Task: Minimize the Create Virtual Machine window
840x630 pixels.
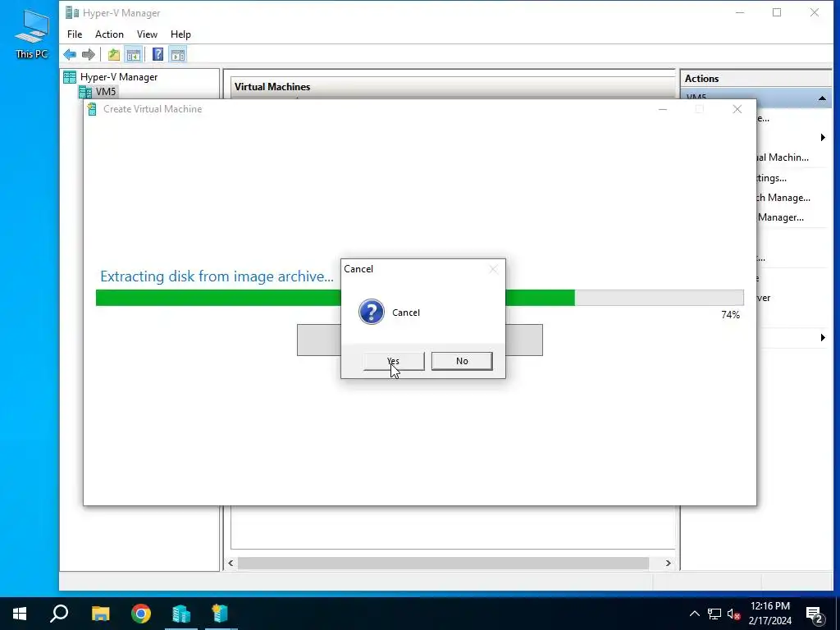Action: (663, 109)
